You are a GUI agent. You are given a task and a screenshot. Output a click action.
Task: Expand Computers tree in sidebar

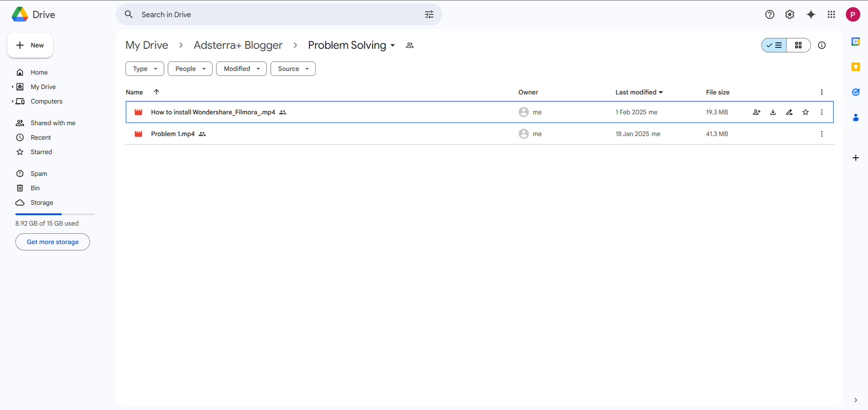(12, 101)
